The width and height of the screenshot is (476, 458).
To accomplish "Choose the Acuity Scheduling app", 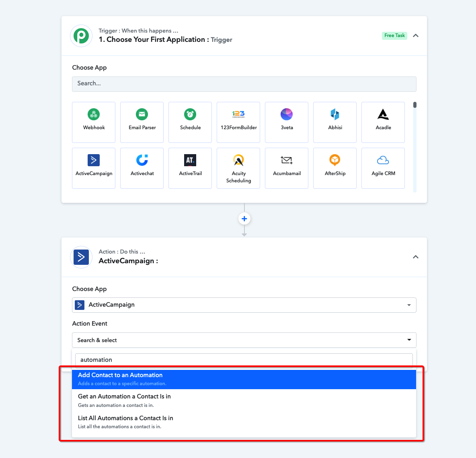I will 238,168.
